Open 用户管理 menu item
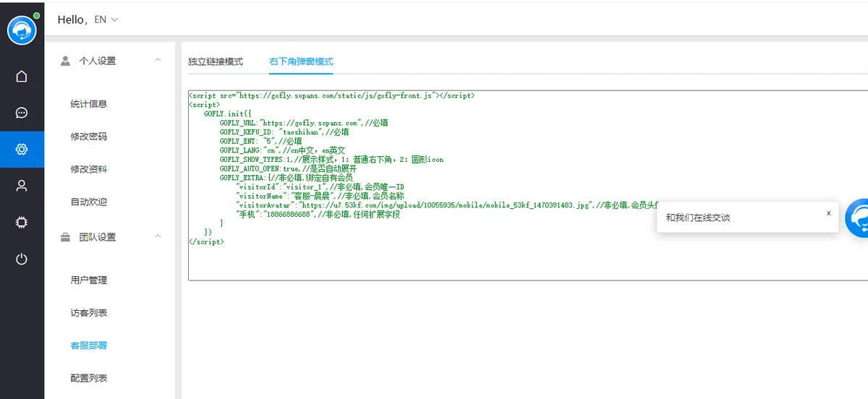This screenshot has width=868, height=399. [89, 280]
